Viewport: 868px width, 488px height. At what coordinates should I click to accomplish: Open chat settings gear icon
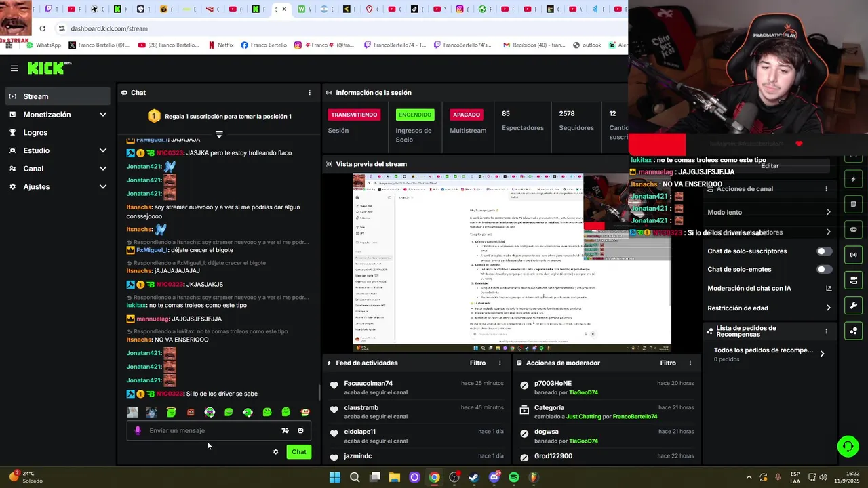coord(275,452)
